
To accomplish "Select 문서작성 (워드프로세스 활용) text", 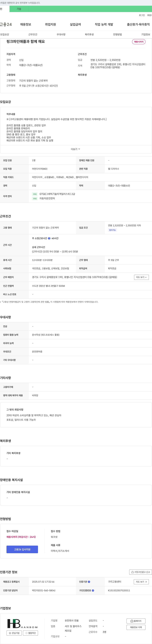I will [x=46, y=335].
